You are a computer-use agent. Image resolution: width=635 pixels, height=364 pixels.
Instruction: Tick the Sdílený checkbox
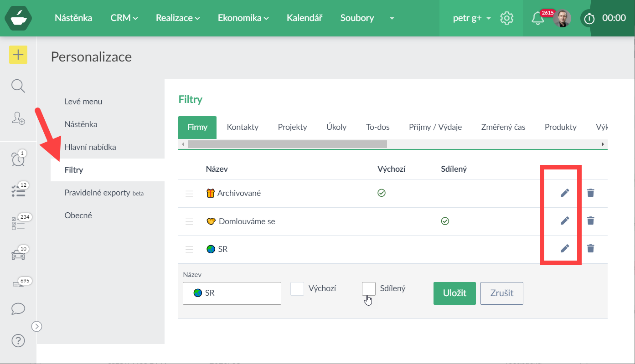tap(368, 289)
